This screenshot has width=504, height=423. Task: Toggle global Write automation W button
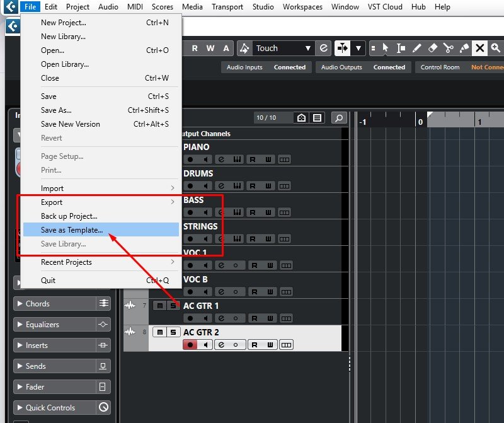210,49
